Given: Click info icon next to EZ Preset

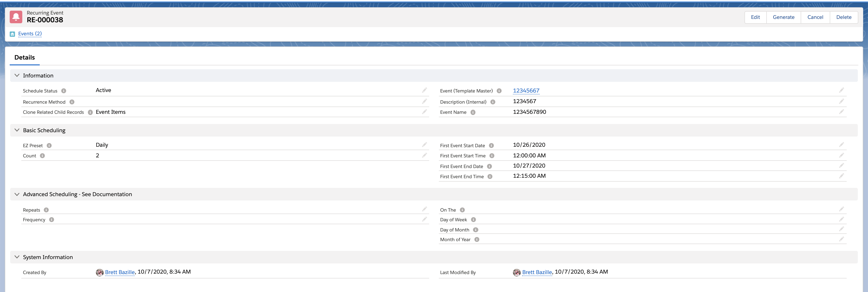Looking at the screenshot, I should pos(49,146).
